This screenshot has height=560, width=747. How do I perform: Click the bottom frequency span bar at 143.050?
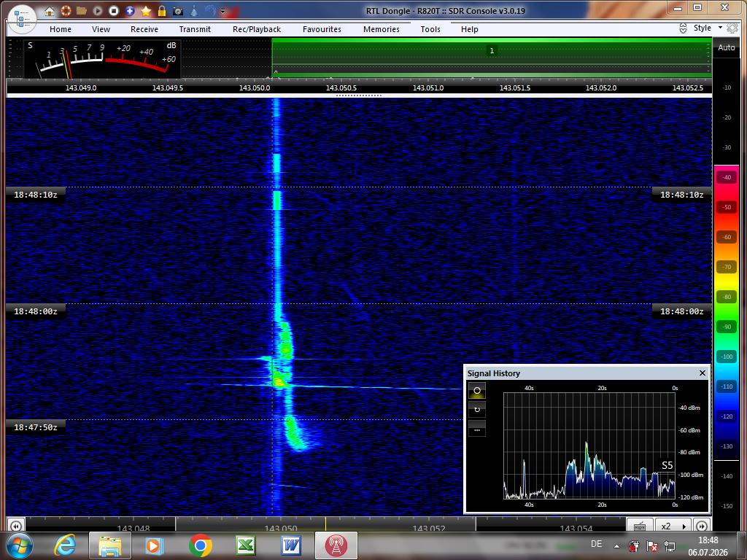click(x=281, y=528)
